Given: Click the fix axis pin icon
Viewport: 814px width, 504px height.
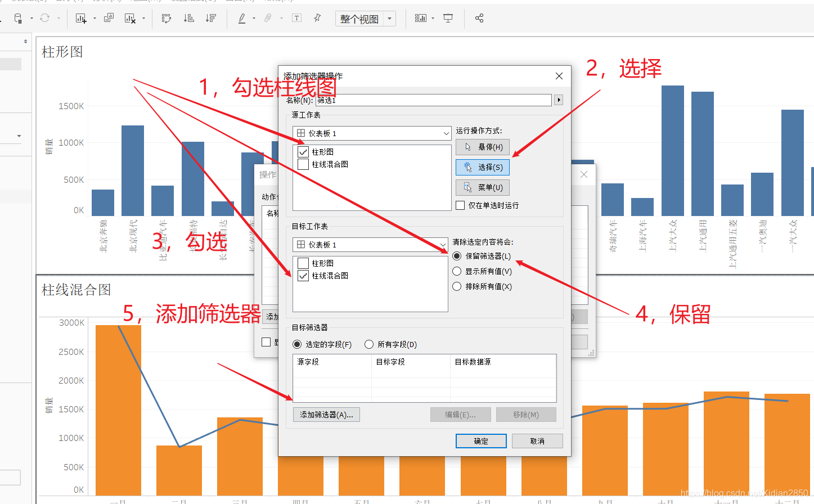Looking at the screenshot, I should (x=317, y=18).
